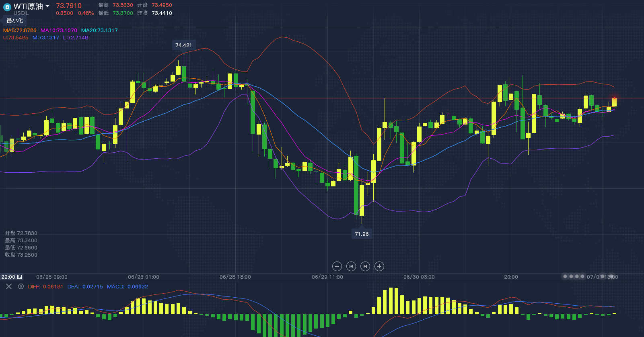This screenshot has width=644, height=337.
Task: Jump to the latest candles using skip-forward button
Action: tap(365, 266)
